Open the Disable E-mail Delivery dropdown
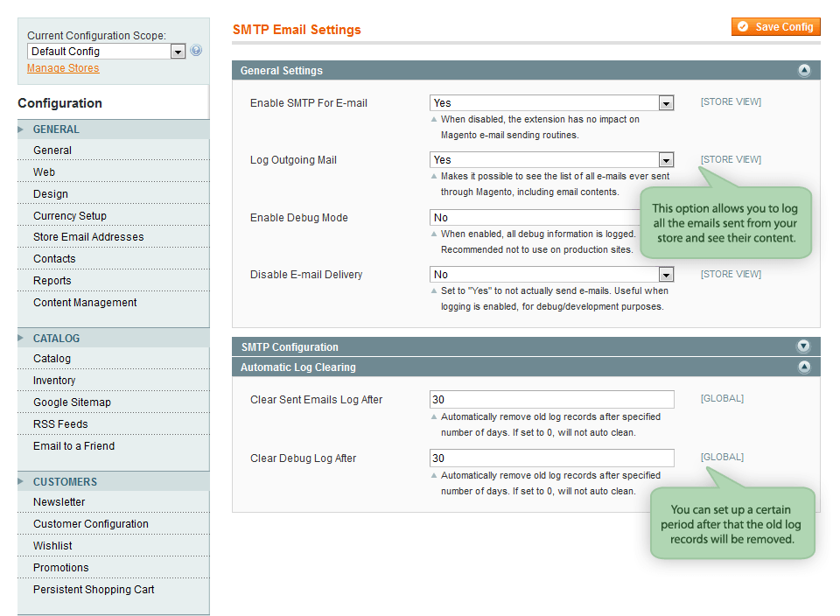Viewport: 840px width, 616px height. coord(551,274)
